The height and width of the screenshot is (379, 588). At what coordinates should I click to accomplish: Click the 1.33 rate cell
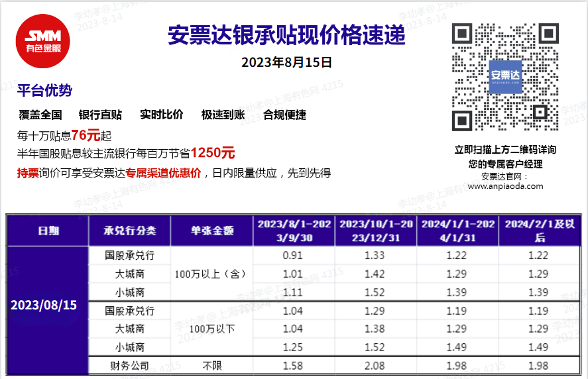click(x=375, y=256)
